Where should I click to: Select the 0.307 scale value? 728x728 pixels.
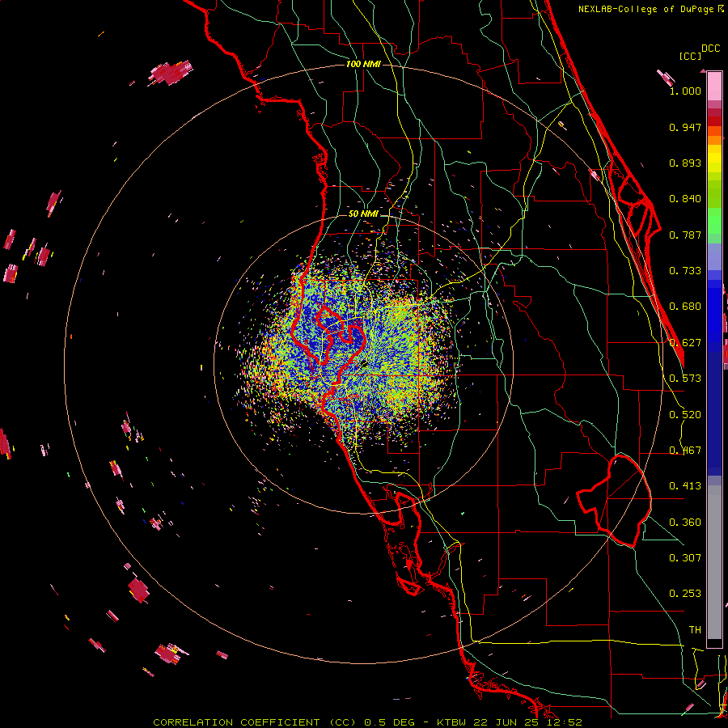[x=685, y=558]
